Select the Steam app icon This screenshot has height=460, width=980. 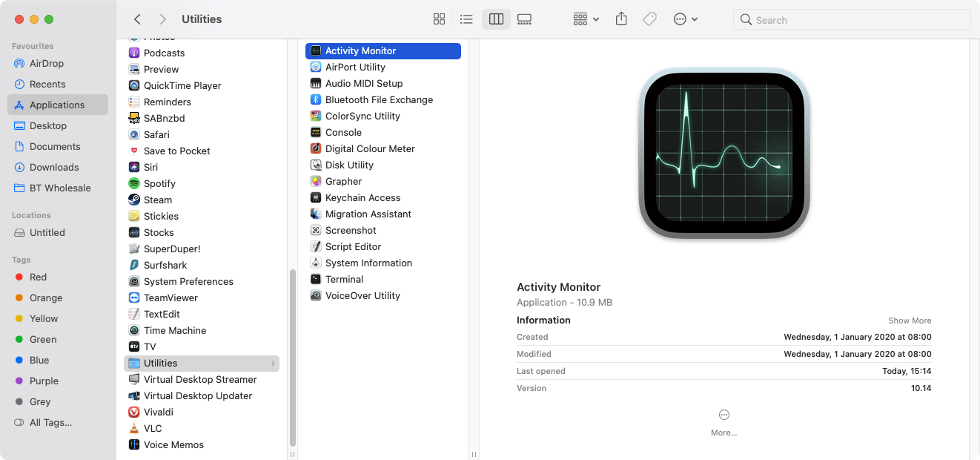click(134, 200)
